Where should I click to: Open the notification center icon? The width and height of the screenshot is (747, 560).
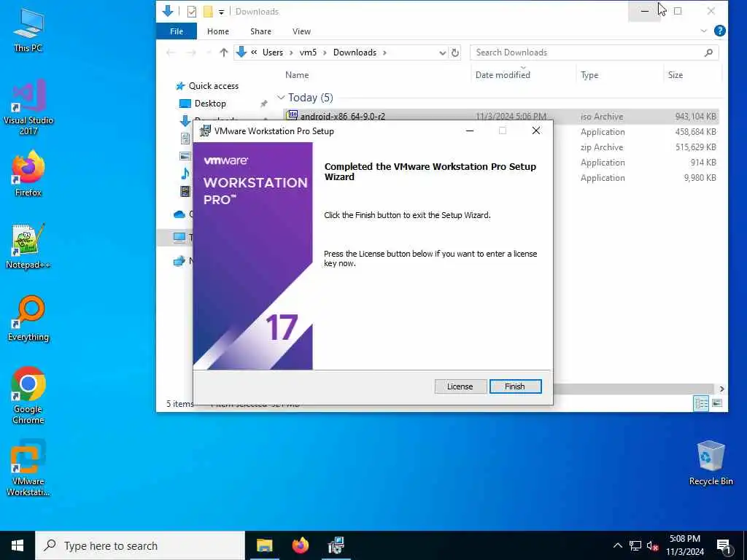724,546
